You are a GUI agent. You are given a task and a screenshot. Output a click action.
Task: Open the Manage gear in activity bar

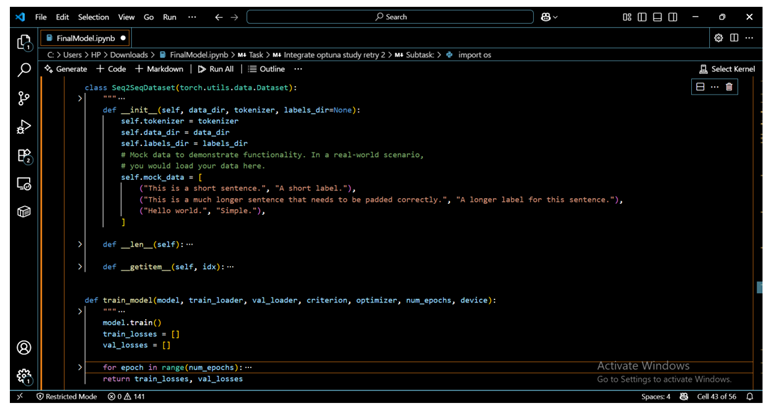pos(24,376)
